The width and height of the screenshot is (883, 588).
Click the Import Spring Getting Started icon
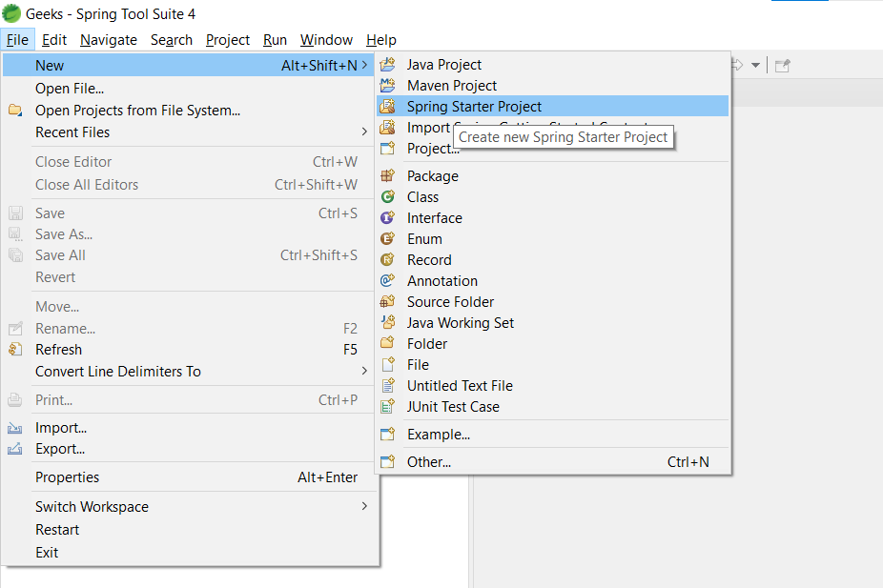point(387,127)
